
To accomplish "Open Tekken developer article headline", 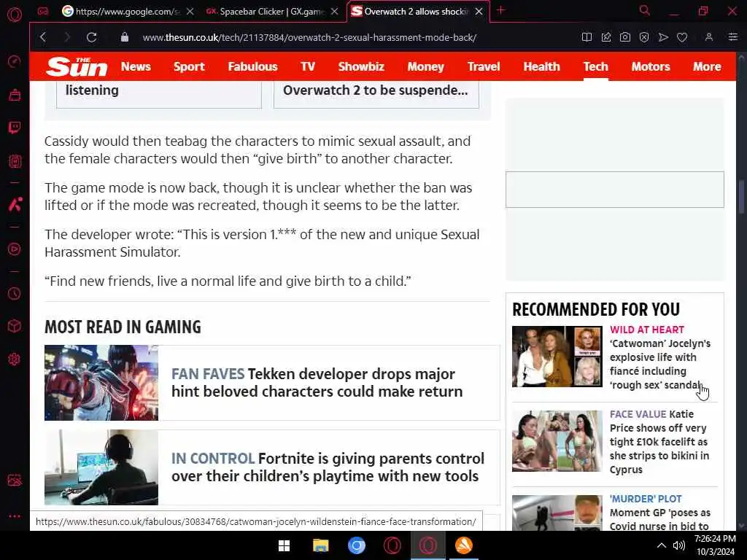I will (x=317, y=382).
